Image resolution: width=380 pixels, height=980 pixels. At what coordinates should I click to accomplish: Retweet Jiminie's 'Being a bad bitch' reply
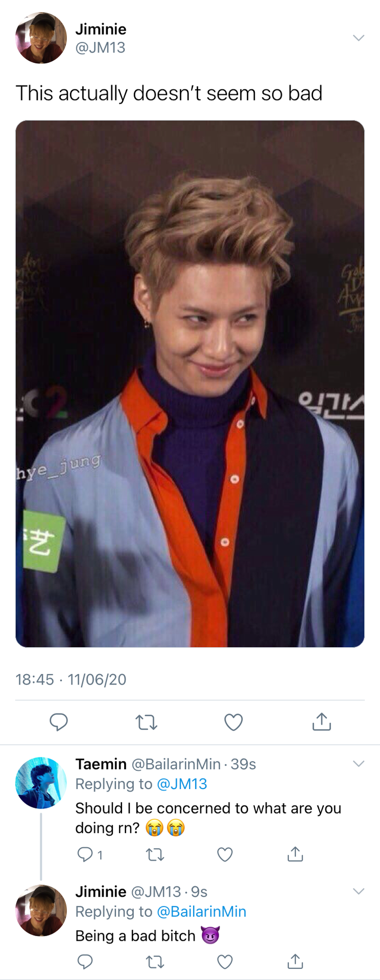pyautogui.click(x=155, y=962)
